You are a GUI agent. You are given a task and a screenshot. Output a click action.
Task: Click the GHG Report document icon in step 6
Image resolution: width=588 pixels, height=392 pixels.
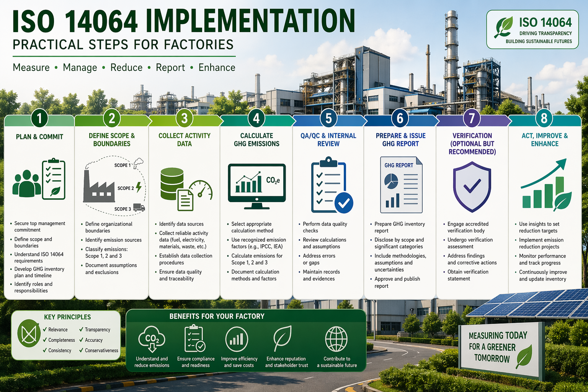coord(400,184)
